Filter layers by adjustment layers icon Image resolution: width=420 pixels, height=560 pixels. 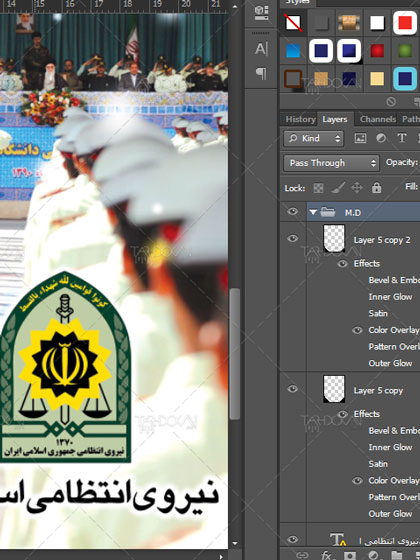pos(381,138)
